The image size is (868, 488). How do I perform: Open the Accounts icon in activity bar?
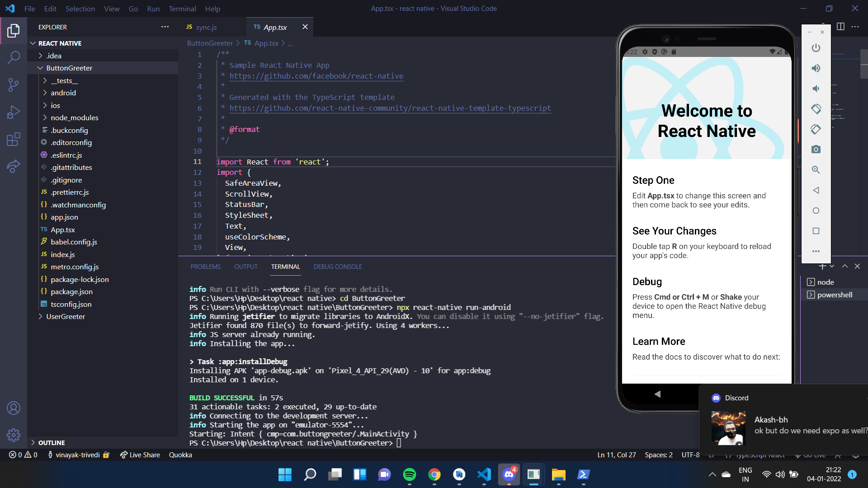(x=14, y=408)
